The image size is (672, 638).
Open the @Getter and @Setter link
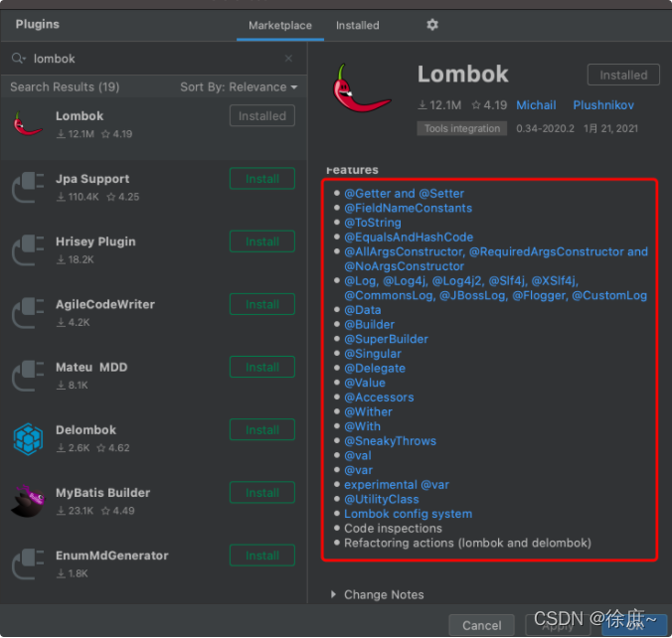pyautogui.click(x=404, y=193)
